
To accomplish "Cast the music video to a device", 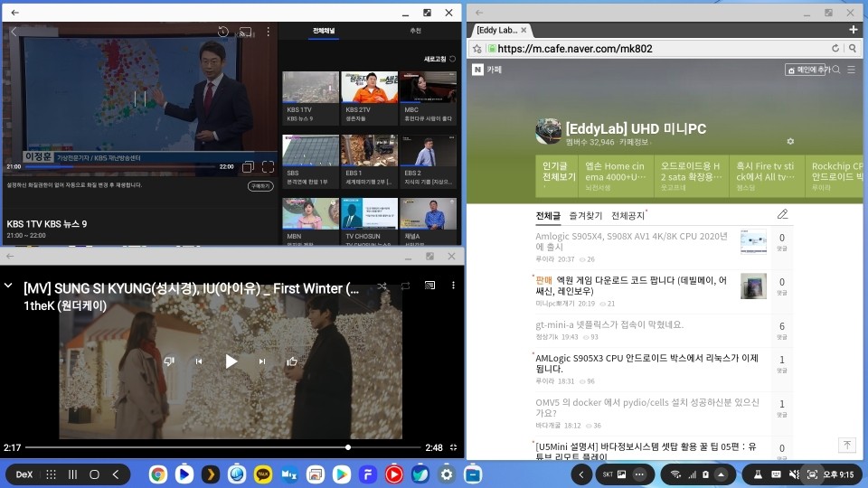I will point(429,286).
